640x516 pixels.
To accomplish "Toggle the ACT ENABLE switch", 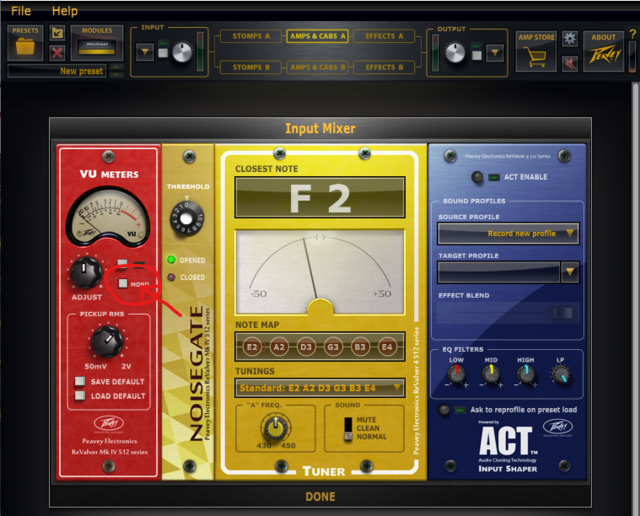I will [x=477, y=177].
